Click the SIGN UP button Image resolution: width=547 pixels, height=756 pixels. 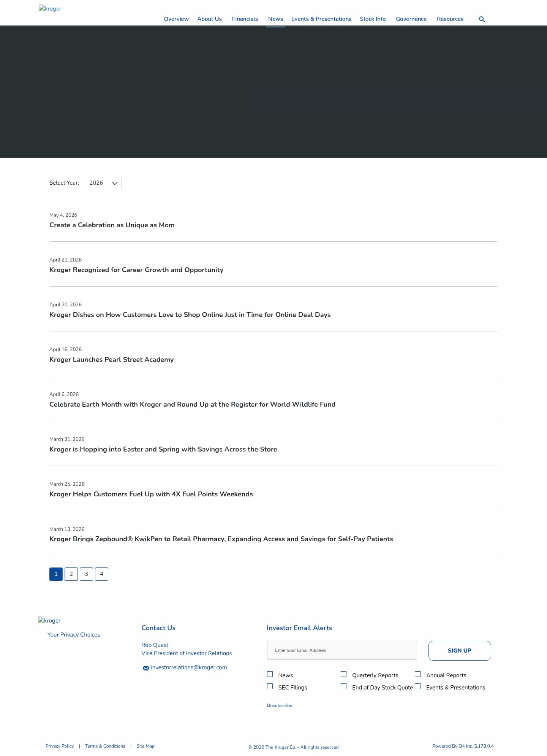click(x=460, y=651)
